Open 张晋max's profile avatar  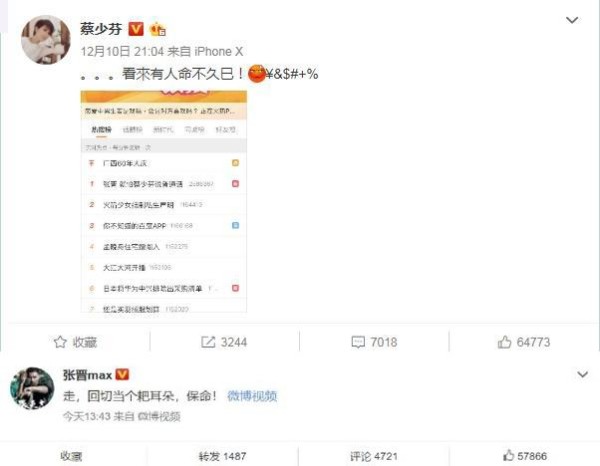tap(32, 388)
